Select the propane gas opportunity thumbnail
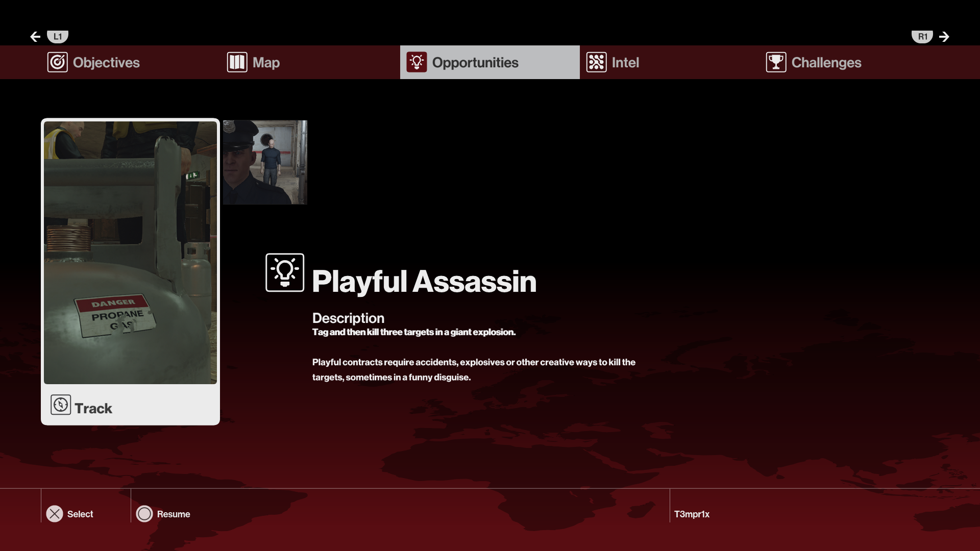Viewport: 980px width, 551px height. 130,253
